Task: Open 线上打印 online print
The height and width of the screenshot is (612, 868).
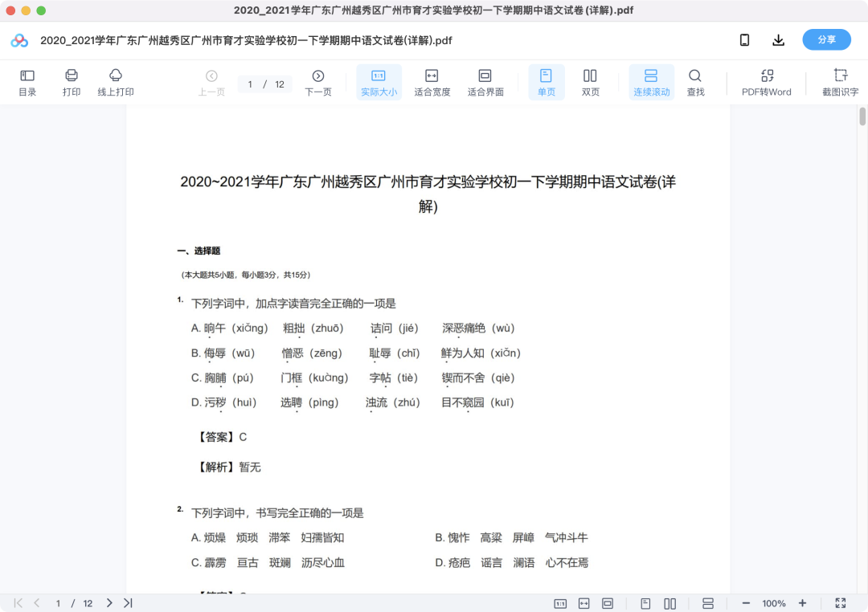Action: coord(116,83)
